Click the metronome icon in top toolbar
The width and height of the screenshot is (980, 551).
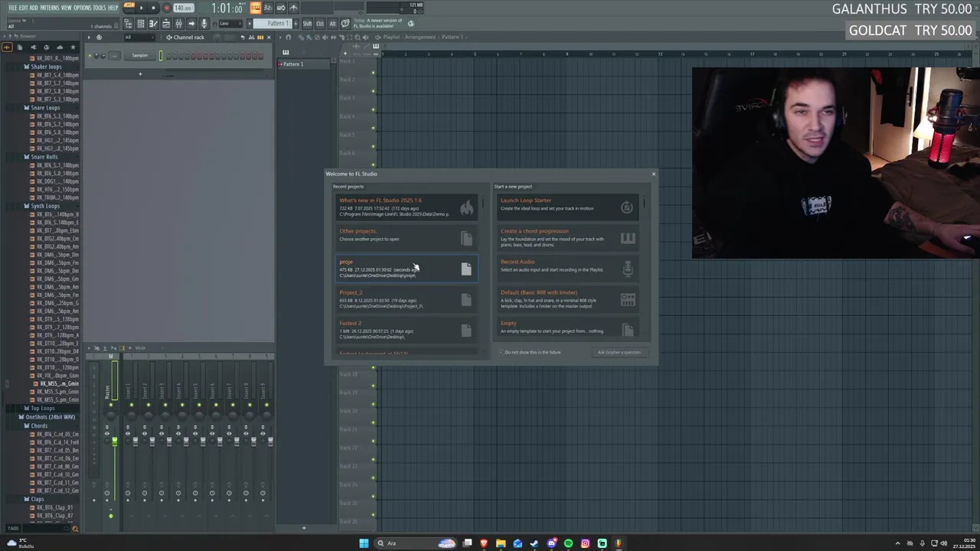click(x=293, y=8)
